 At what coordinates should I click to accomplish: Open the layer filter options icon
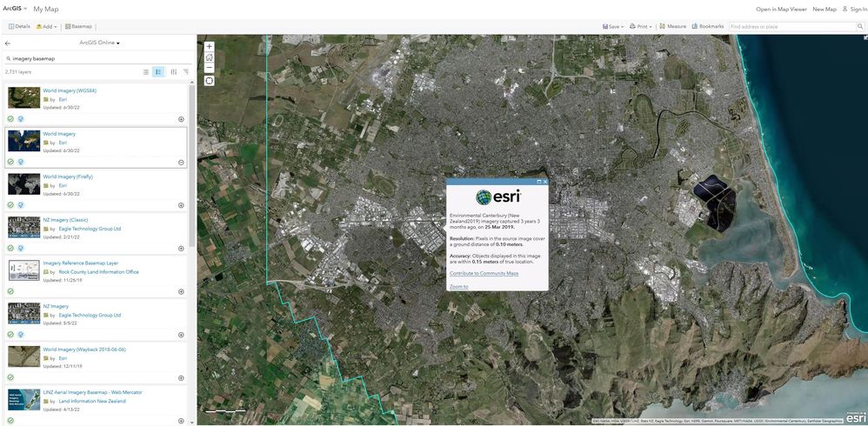pyautogui.click(x=173, y=72)
